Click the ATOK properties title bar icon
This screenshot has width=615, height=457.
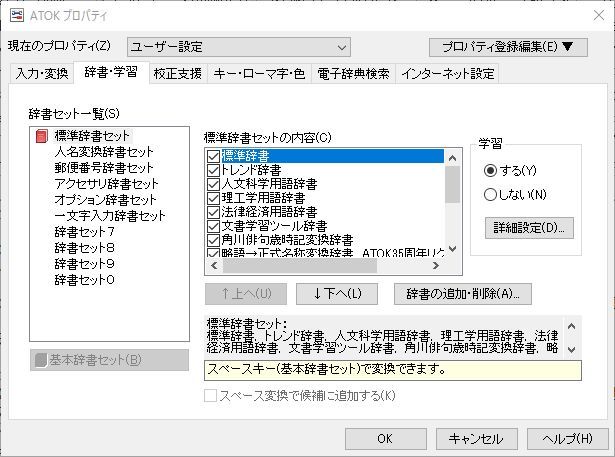(16, 15)
